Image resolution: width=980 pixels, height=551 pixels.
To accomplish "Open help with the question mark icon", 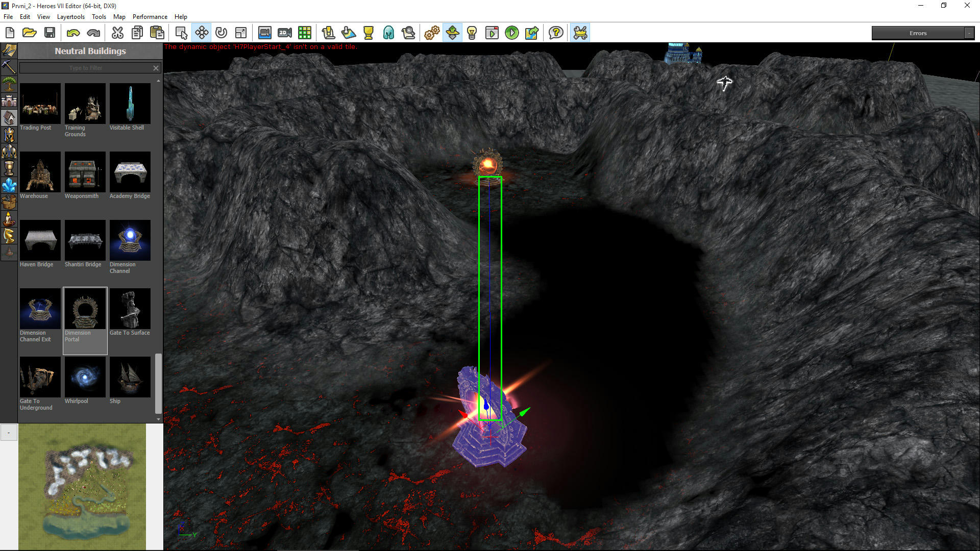I will (x=556, y=33).
